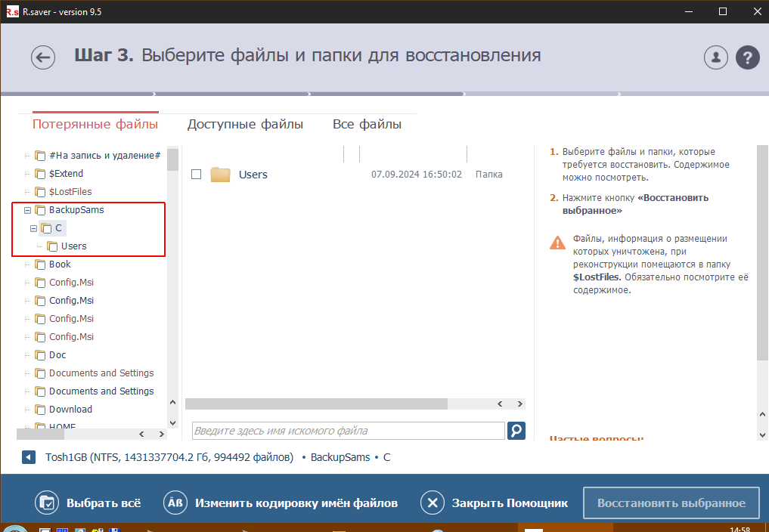Click the Users folder icon in file list

point(220,175)
